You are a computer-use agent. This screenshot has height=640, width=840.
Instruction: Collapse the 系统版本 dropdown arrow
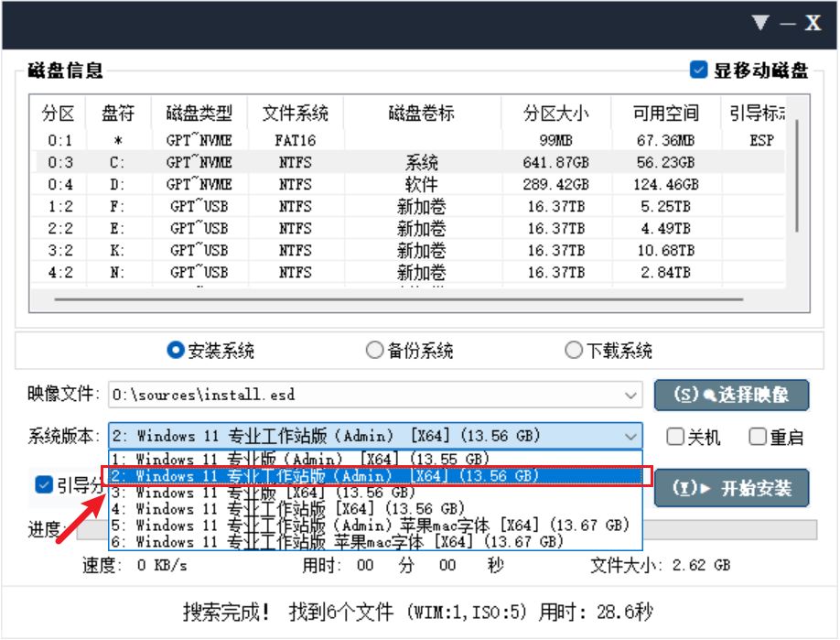pos(630,437)
